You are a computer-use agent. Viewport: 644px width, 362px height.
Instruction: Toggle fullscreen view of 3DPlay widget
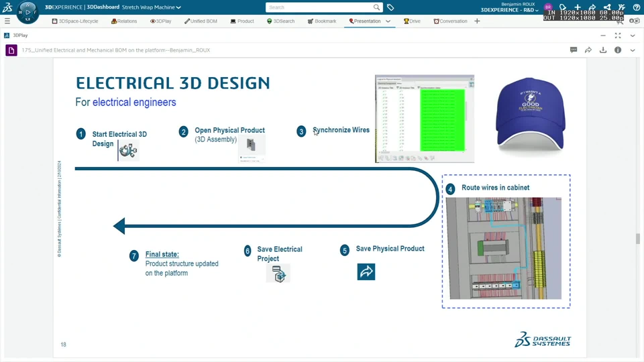pyautogui.click(x=618, y=36)
